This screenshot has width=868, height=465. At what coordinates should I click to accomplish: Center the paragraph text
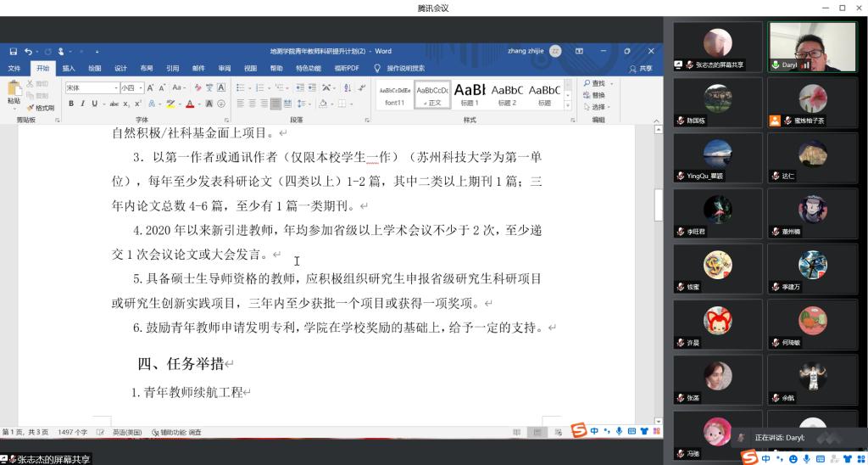pyautogui.click(x=253, y=104)
